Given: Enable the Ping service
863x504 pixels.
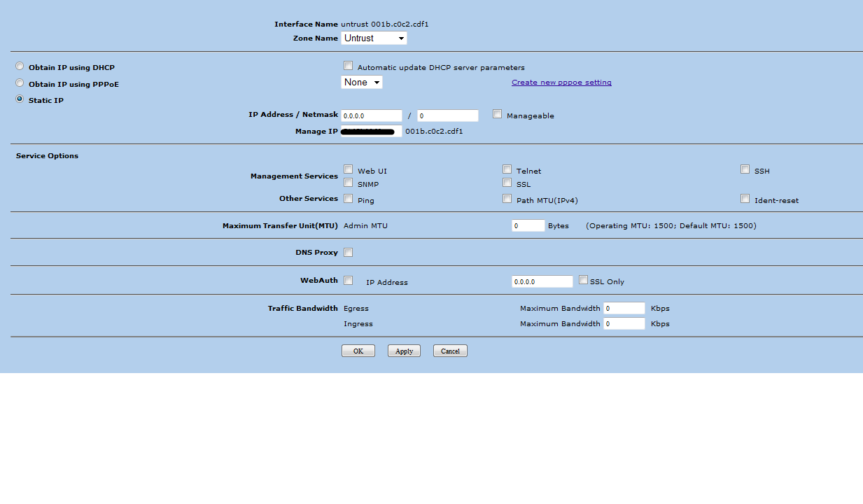Looking at the screenshot, I should [x=348, y=198].
